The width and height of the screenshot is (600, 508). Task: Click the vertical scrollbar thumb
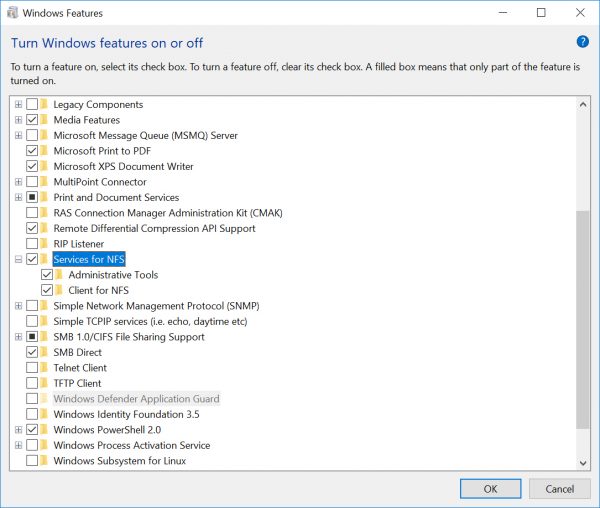583,319
